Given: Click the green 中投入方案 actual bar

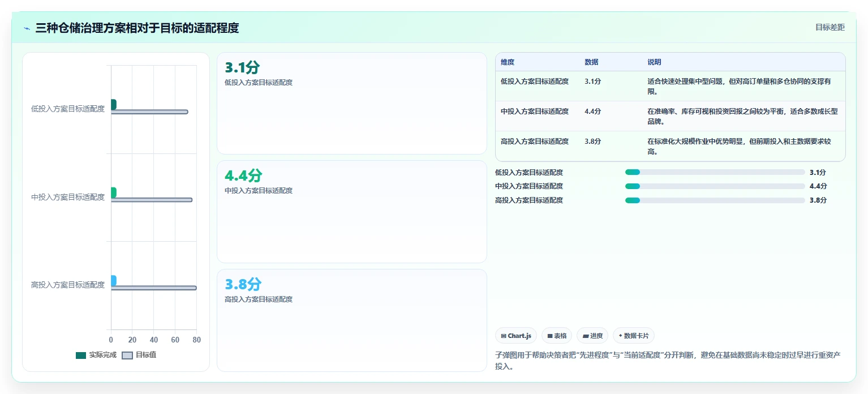Looking at the screenshot, I should point(114,192).
